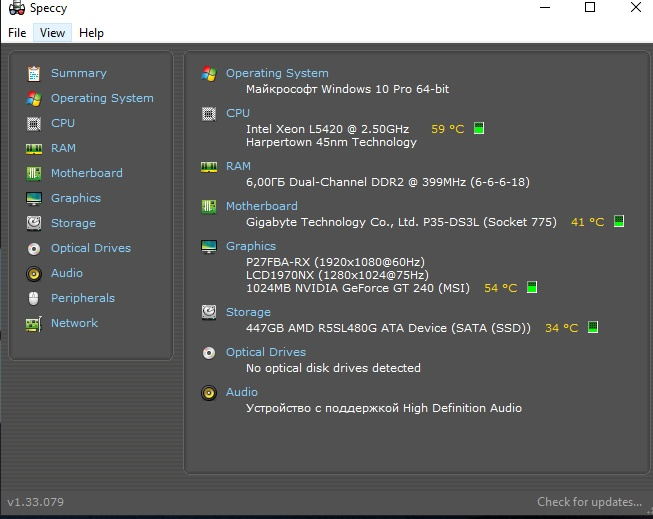
Task: Click the 447GB AMD R5SL480G SSD text
Action: (x=389, y=328)
